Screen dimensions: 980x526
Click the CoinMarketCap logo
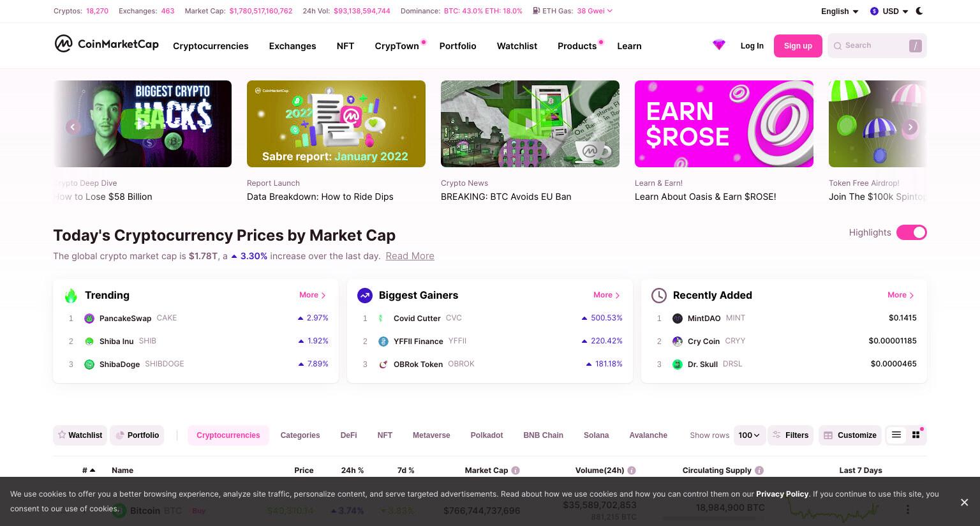pos(107,44)
